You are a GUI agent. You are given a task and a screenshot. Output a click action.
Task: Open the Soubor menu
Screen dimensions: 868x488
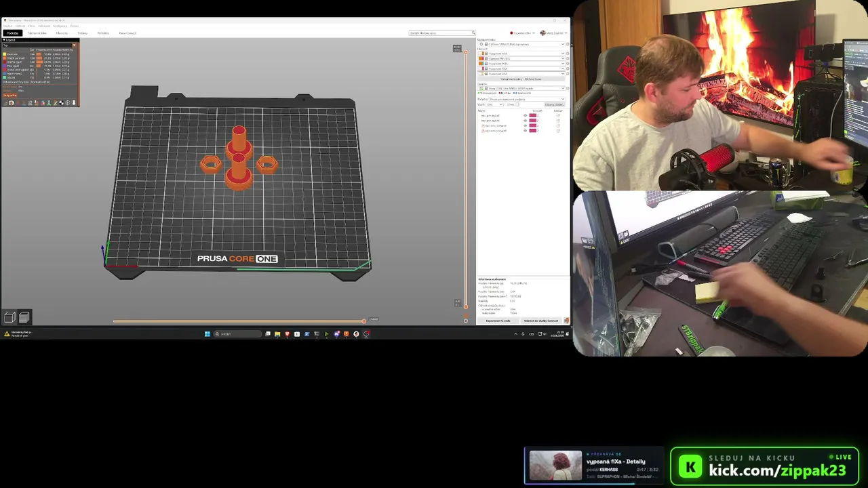pos(7,26)
